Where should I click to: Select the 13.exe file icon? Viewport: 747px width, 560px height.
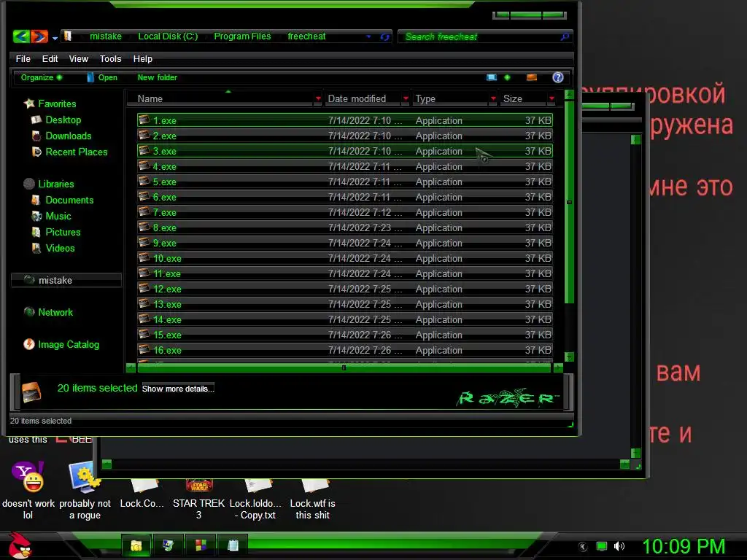click(x=144, y=303)
